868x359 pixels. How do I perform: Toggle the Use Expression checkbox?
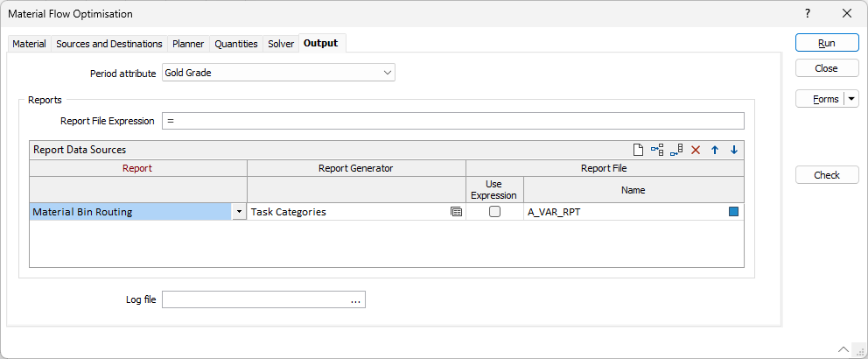point(494,212)
